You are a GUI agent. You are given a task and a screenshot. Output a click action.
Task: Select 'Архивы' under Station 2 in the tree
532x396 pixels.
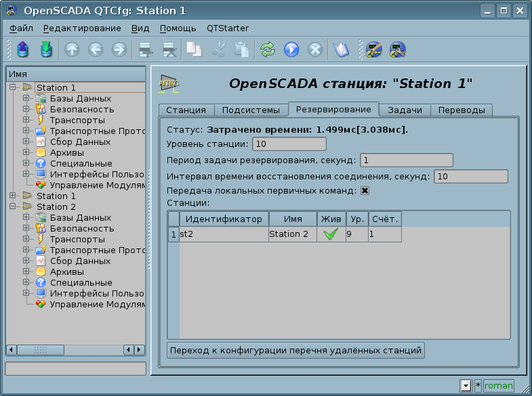[x=66, y=272]
